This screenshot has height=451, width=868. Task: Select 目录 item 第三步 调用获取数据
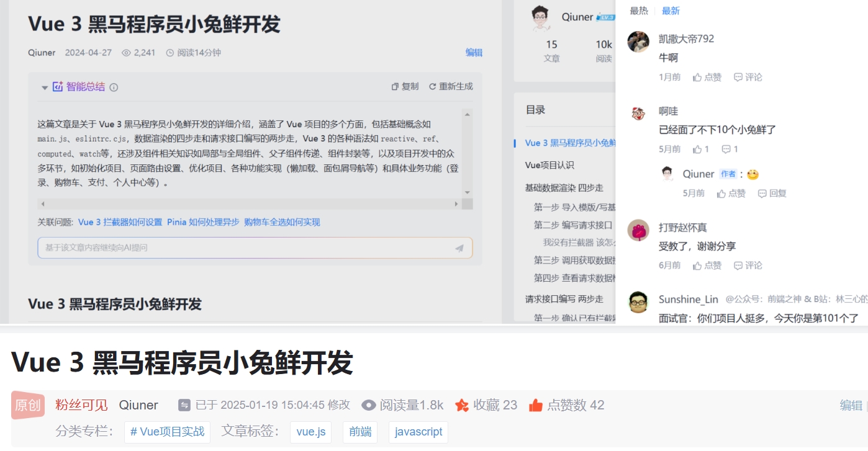coord(574,260)
